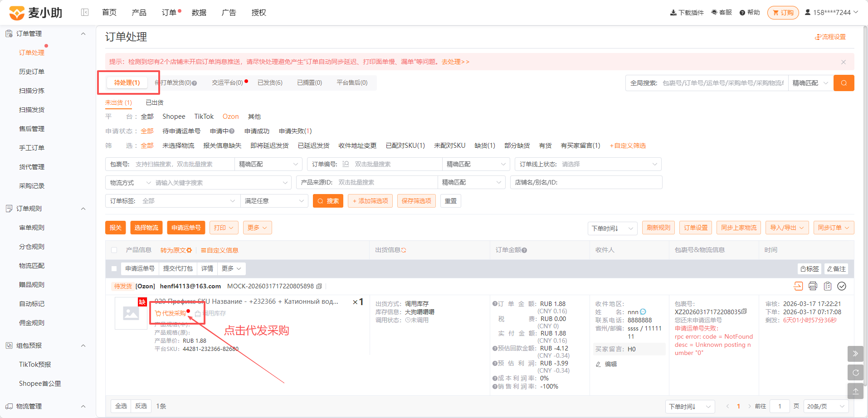This screenshot has width=868, height=418.
Task: Click the product image thumbnail
Action: tap(131, 313)
